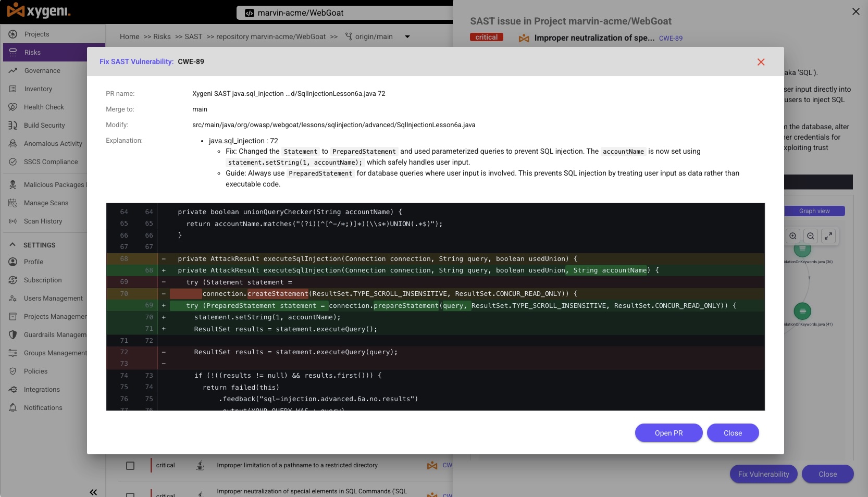Click the zoom in graph icon
Viewport: 868px width, 497px height.
point(793,236)
